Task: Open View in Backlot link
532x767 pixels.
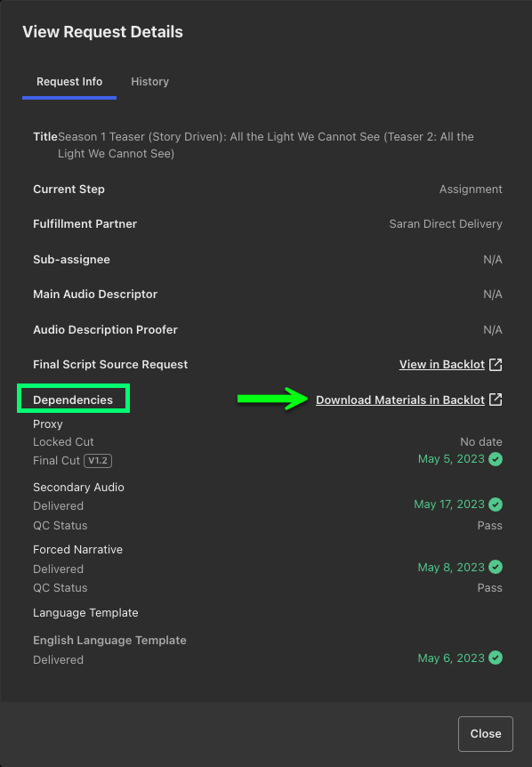Action: (441, 365)
